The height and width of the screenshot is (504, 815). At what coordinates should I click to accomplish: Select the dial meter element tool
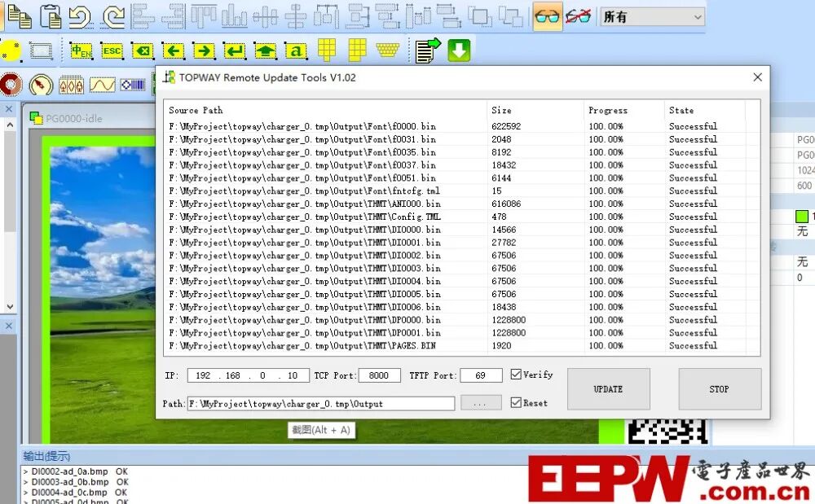pyautogui.click(x=41, y=84)
